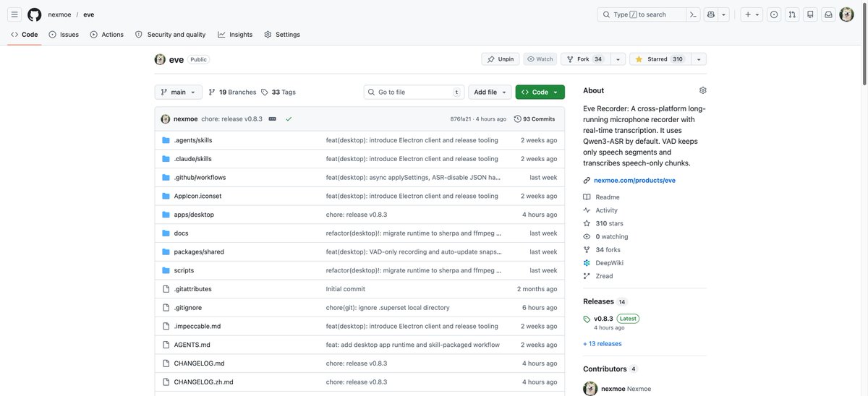Open the Add file dropdown

[x=490, y=92]
